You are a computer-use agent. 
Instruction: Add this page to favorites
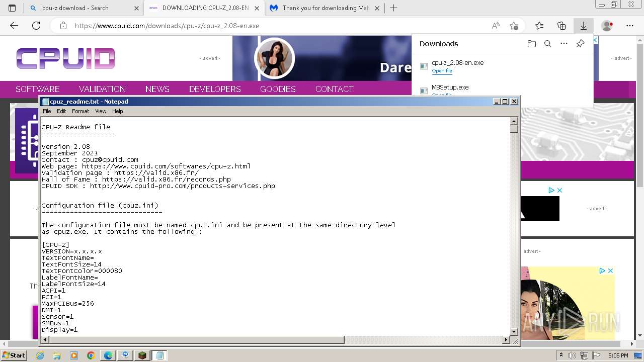click(x=514, y=26)
